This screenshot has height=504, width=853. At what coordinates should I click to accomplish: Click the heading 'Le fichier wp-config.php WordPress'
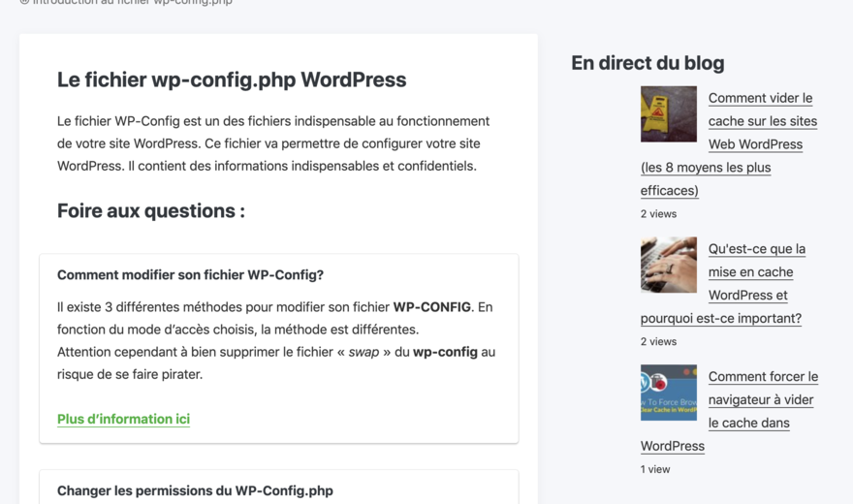pyautogui.click(x=232, y=79)
